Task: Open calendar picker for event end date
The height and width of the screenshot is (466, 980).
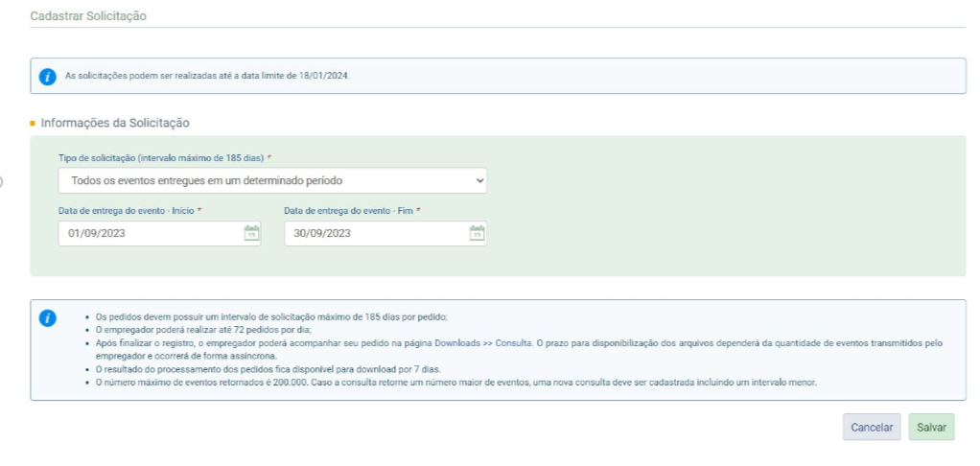Action: coord(477,233)
